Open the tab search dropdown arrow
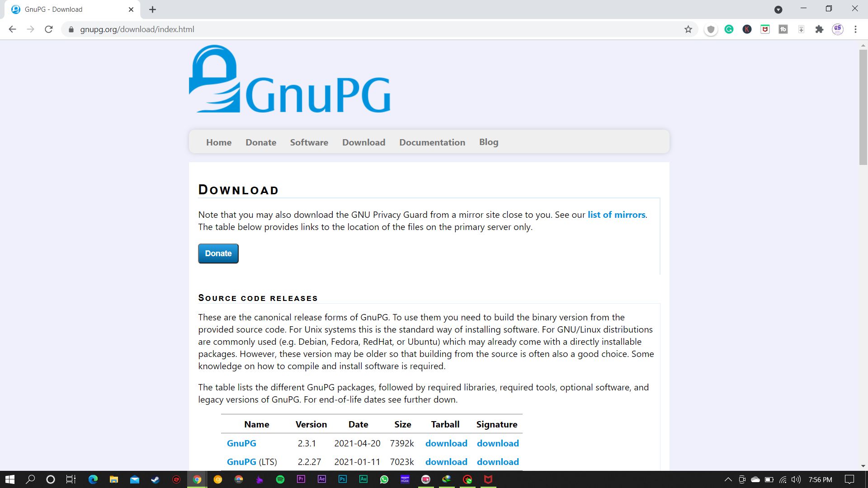 [778, 9]
